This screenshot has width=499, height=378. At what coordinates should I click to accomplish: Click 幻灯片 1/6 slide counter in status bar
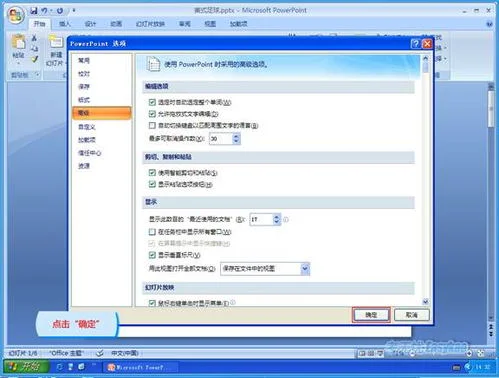tap(23, 353)
